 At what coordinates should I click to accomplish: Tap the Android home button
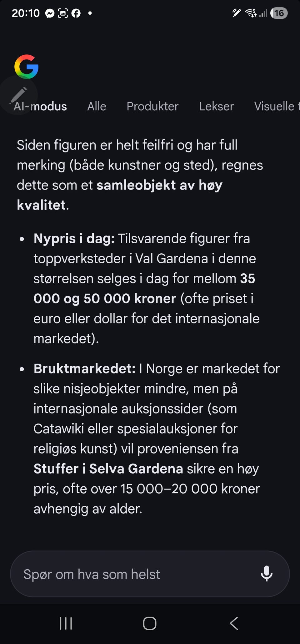[150, 623]
